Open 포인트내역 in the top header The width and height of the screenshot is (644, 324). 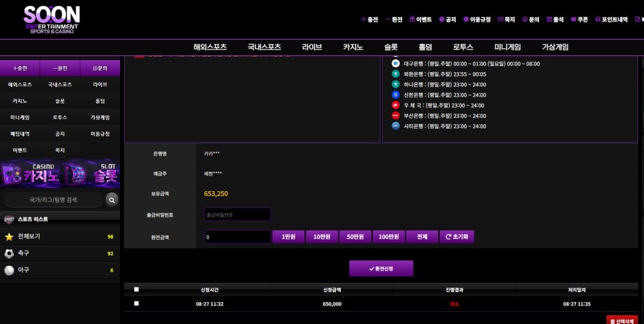click(x=610, y=19)
